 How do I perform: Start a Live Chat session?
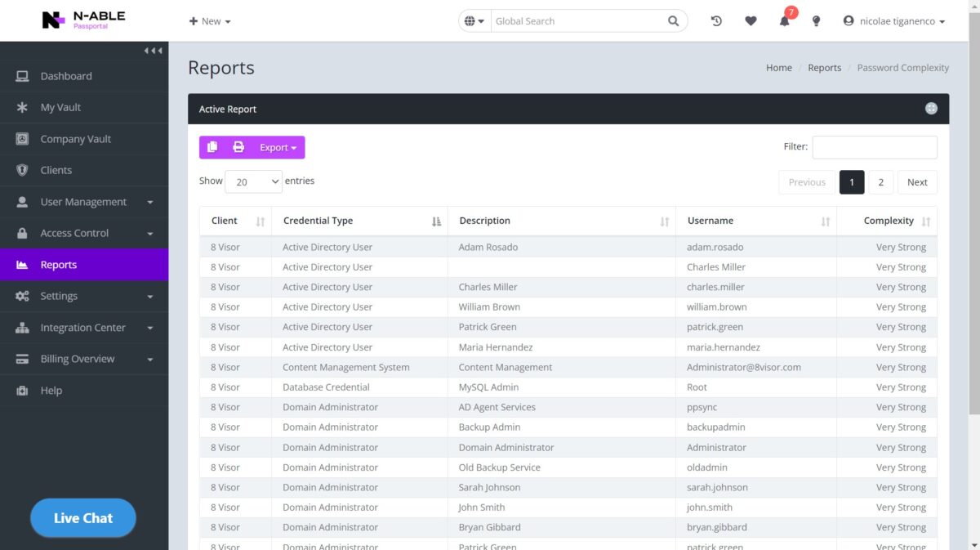[x=83, y=518]
